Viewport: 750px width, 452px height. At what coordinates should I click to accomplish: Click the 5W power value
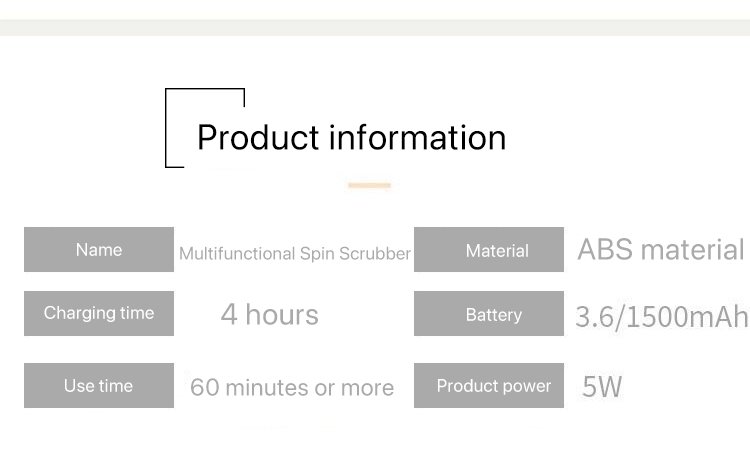[602, 387]
